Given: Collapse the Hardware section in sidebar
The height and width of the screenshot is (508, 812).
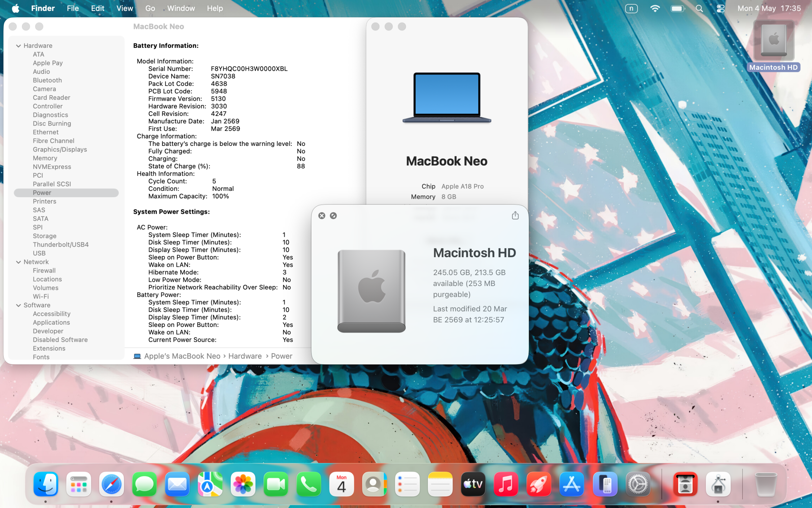Looking at the screenshot, I should point(18,46).
